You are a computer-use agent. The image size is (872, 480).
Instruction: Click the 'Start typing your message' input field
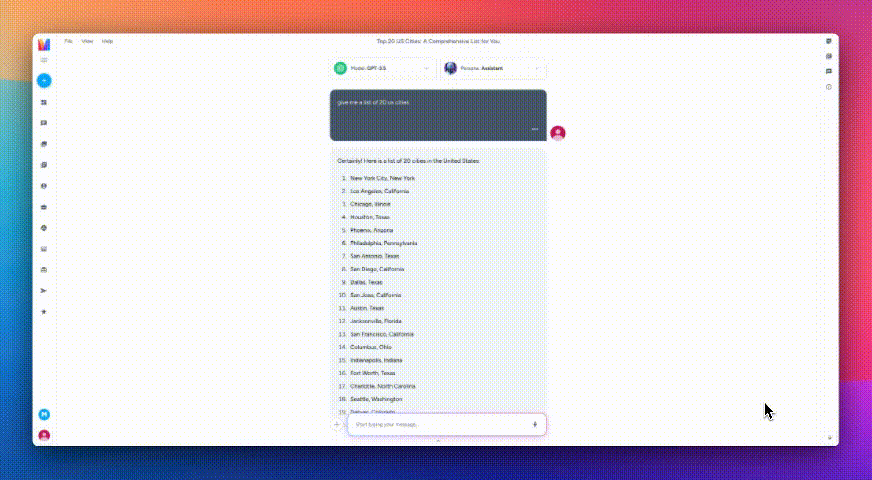point(447,424)
